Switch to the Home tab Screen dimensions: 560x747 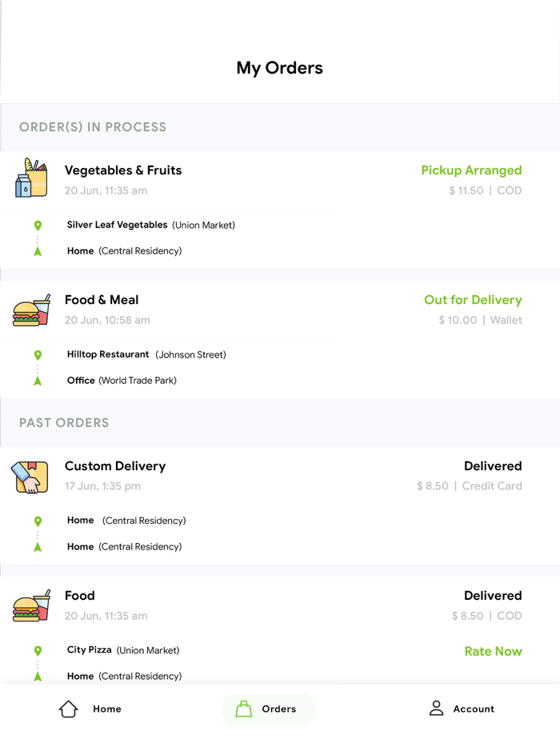click(x=90, y=709)
